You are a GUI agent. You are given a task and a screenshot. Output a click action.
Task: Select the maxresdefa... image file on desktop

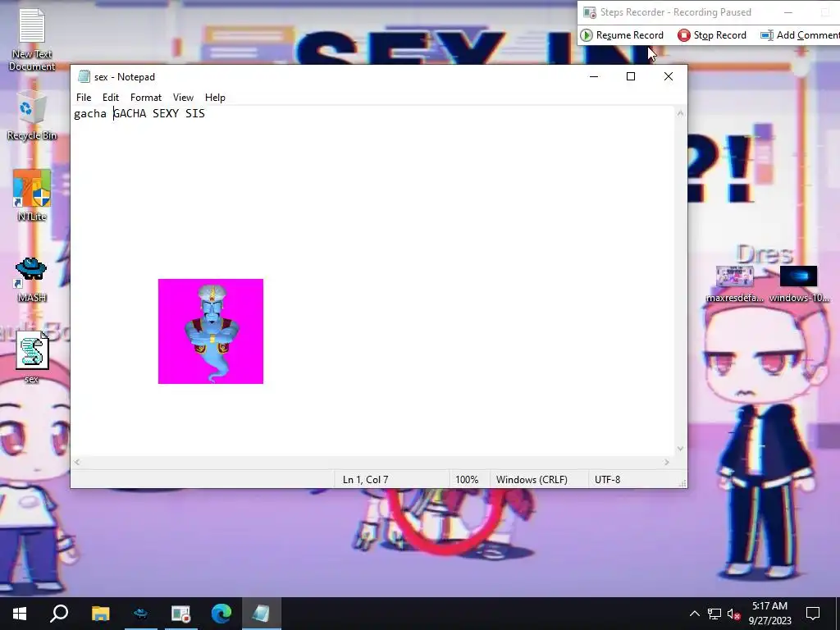tap(734, 284)
